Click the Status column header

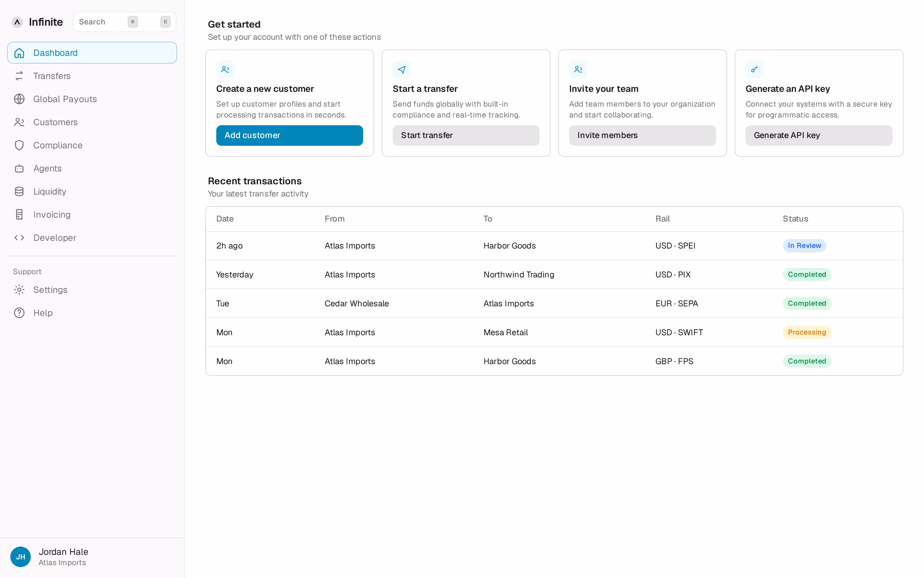coord(795,219)
